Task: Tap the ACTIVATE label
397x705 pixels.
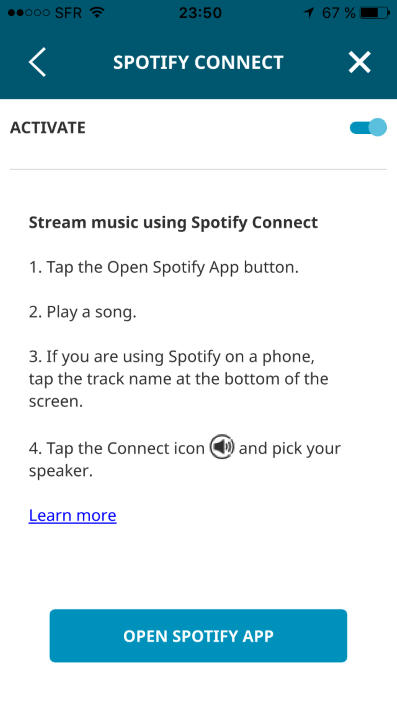Action: click(x=48, y=128)
